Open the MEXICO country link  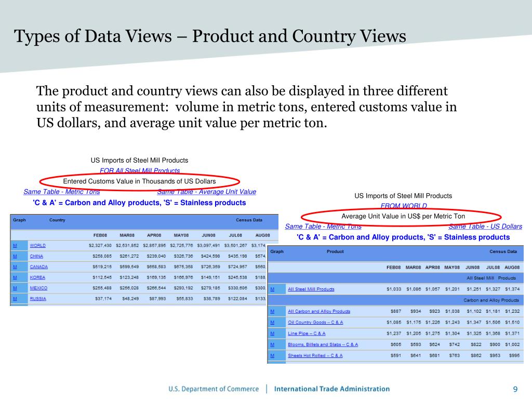pyautogui.click(x=38, y=288)
